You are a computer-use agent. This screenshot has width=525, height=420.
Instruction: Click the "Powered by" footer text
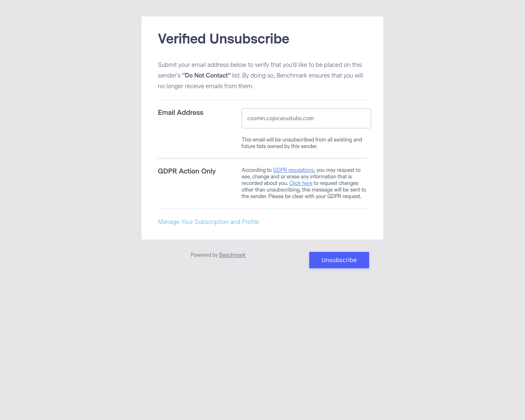point(204,255)
